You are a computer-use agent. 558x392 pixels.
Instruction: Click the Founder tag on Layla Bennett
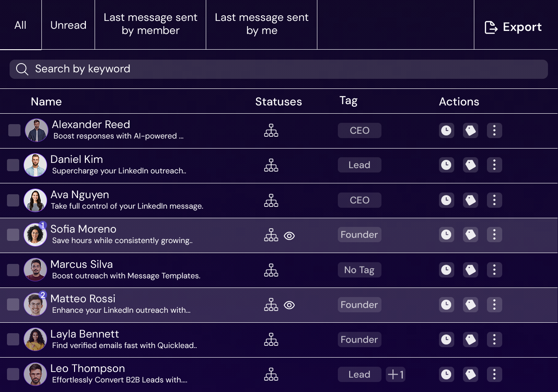pos(359,339)
